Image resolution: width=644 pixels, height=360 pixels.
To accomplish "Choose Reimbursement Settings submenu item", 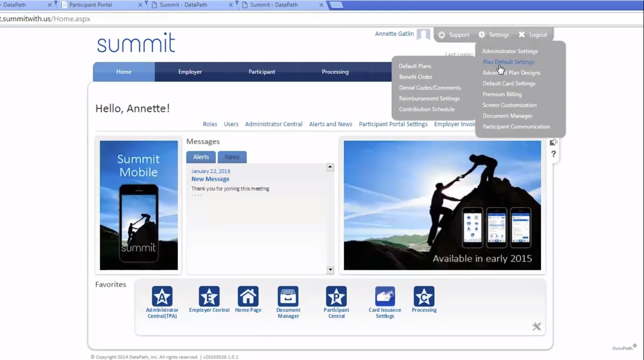I will tap(429, 98).
